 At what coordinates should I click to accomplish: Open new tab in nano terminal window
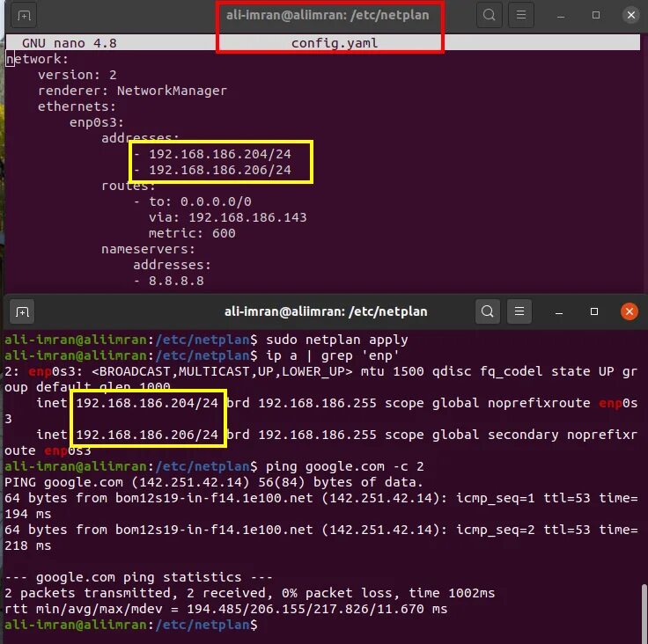tap(24, 16)
